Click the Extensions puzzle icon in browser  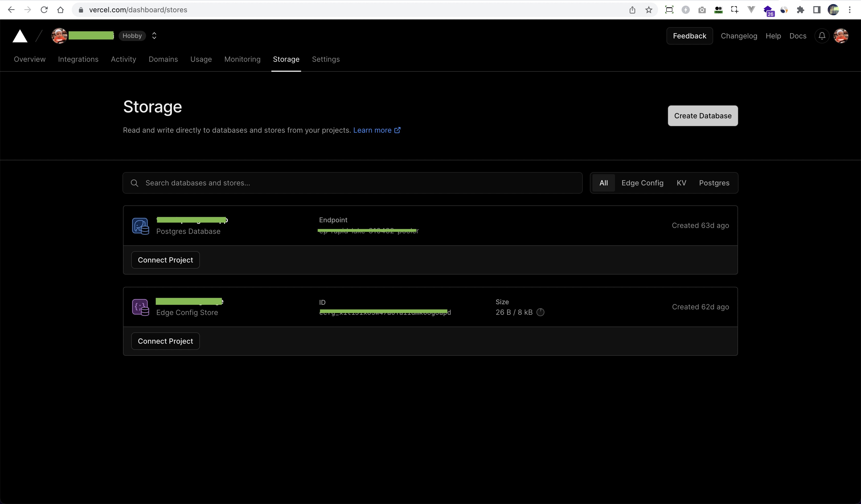pos(801,9)
